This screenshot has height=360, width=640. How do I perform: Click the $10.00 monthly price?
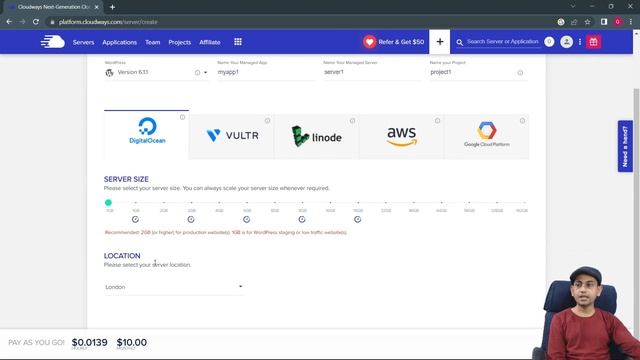coord(131,342)
